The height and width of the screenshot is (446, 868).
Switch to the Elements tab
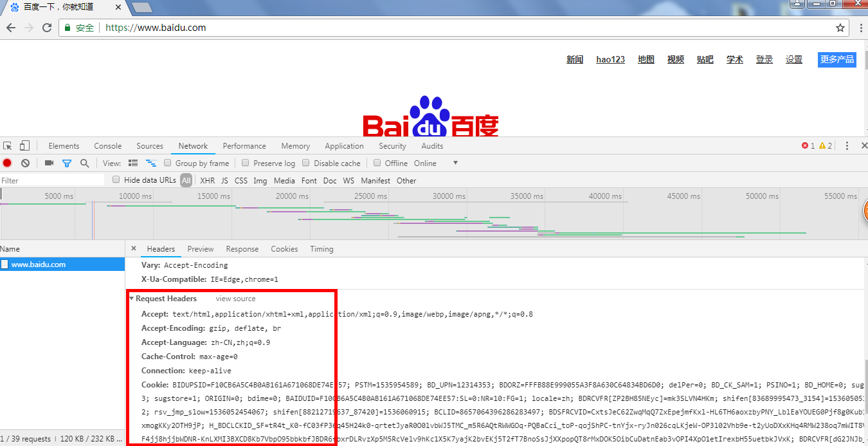64,146
